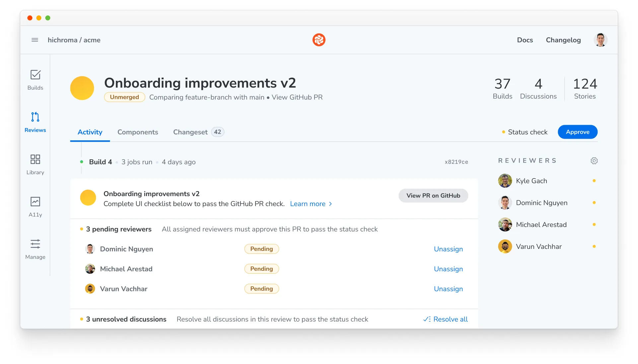The height and width of the screenshot is (364, 638).
Task: Click the 37 Builds stat
Action: [502, 88]
